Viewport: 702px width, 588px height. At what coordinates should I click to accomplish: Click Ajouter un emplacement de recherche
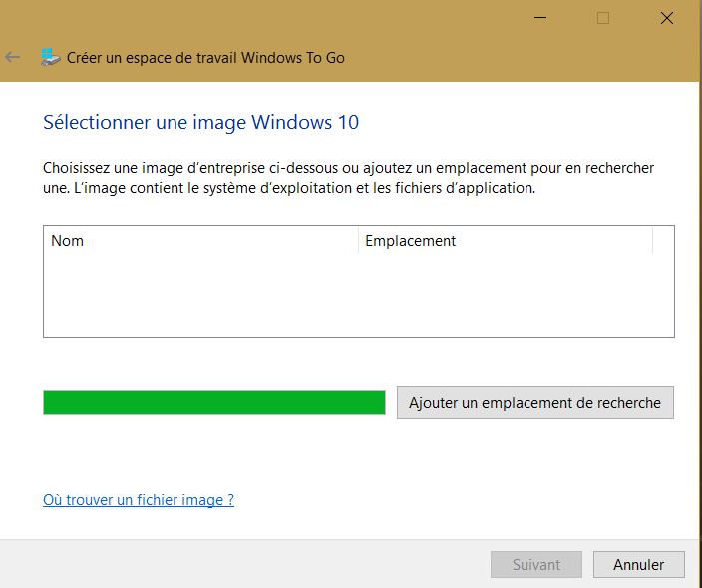point(535,403)
